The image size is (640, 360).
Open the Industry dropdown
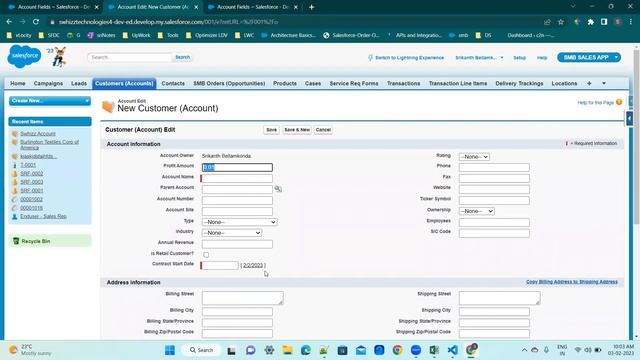pos(232,232)
